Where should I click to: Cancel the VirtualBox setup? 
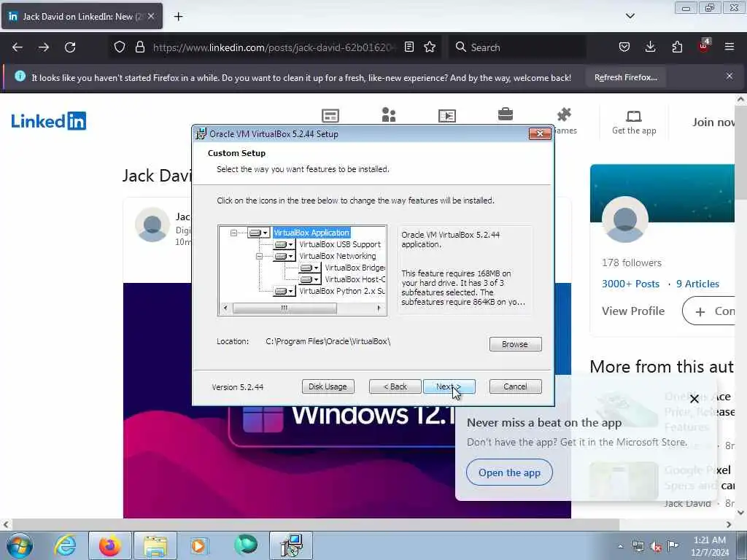[x=515, y=386]
